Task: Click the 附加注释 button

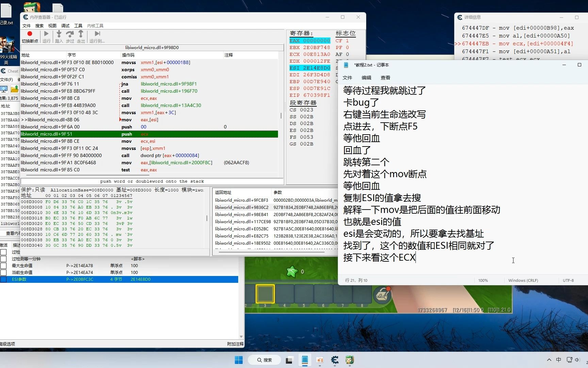Action: (235, 344)
